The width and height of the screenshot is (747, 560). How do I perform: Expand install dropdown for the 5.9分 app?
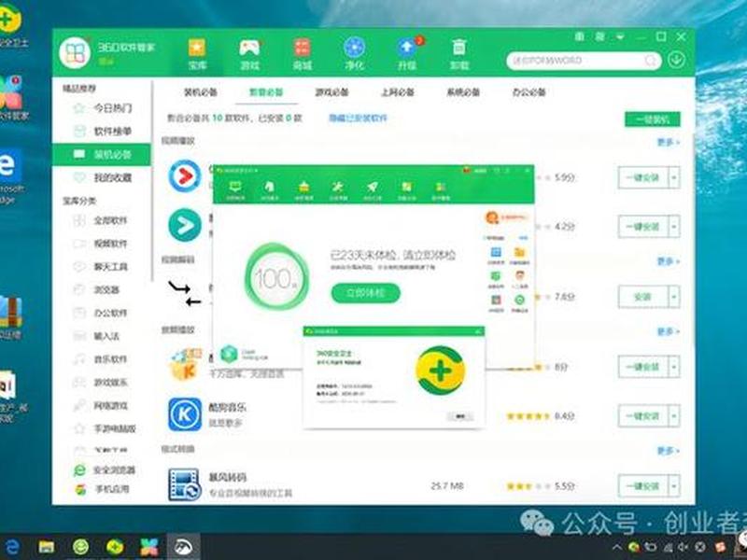click(674, 177)
